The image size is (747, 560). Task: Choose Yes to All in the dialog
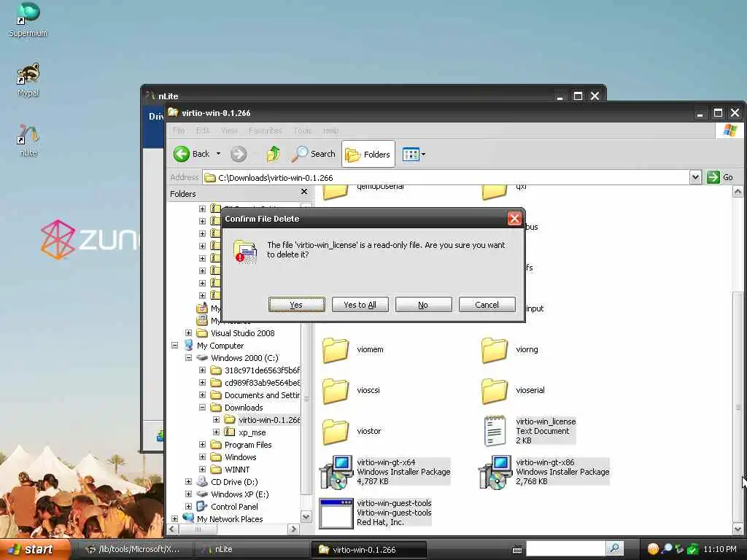tap(360, 305)
